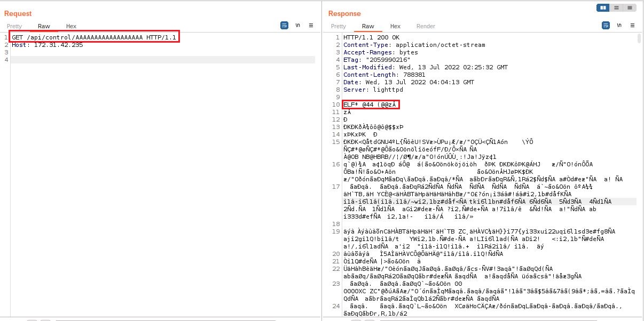Toggle word wrap icon in Response panel
644x321 pixels.
click(x=606, y=26)
